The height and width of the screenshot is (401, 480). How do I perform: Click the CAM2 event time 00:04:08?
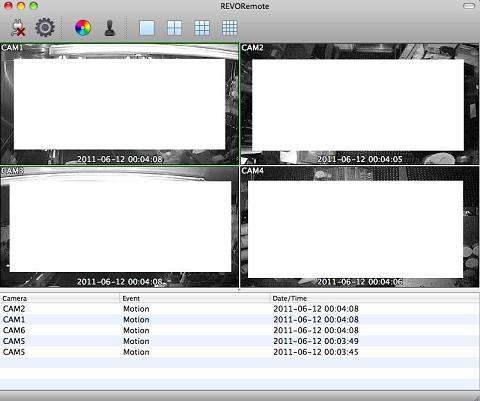[x=316, y=309]
